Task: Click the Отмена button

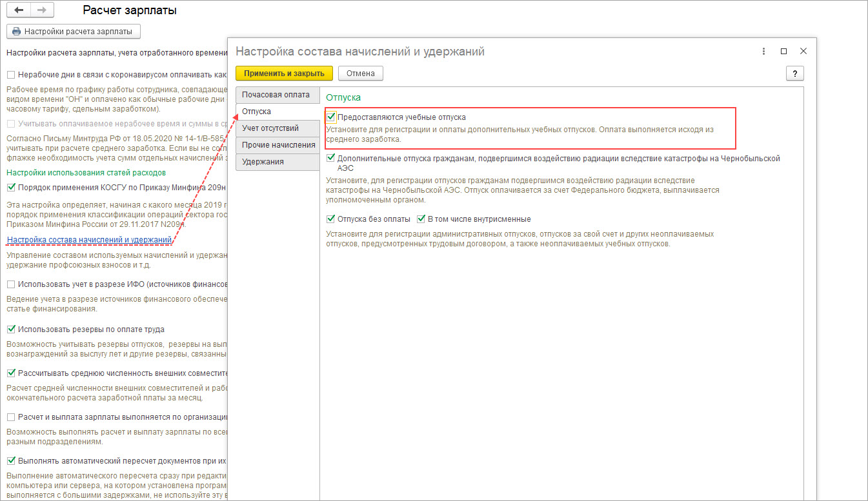Action: pyautogui.click(x=361, y=73)
